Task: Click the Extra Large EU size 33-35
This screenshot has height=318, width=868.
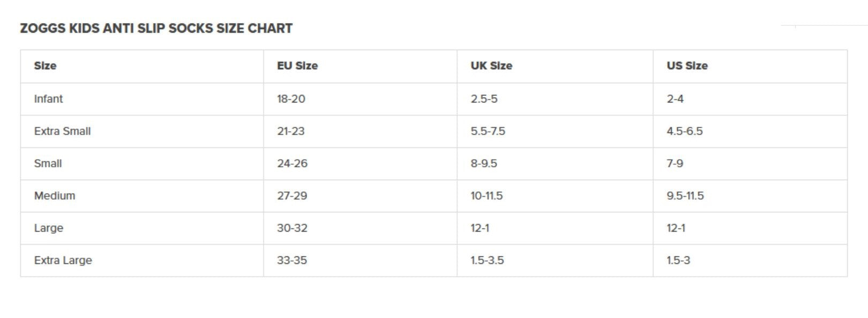Action: 292,261
